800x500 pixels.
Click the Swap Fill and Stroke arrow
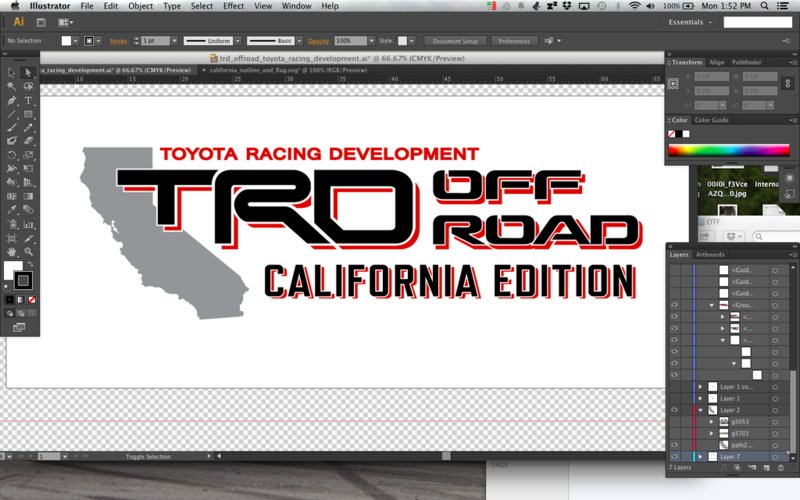click(x=30, y=264)
